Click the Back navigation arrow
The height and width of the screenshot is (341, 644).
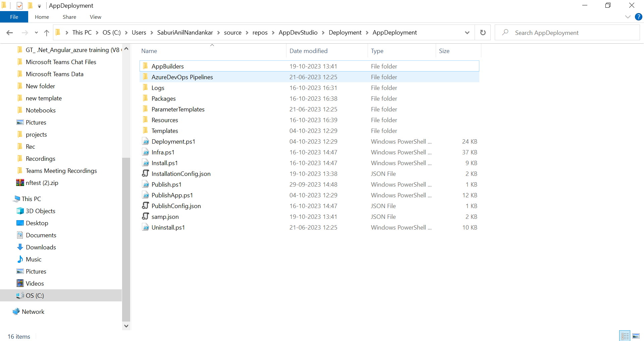click(9, 33)
